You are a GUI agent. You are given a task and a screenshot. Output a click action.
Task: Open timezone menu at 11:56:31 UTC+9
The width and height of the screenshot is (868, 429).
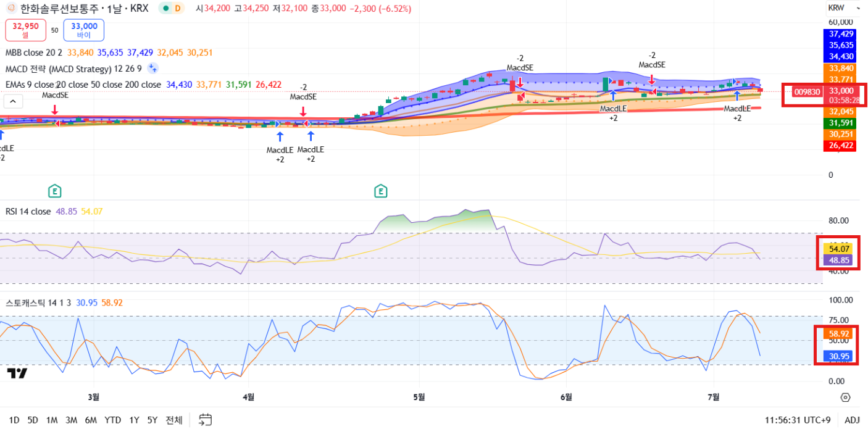tap(798, 420)
